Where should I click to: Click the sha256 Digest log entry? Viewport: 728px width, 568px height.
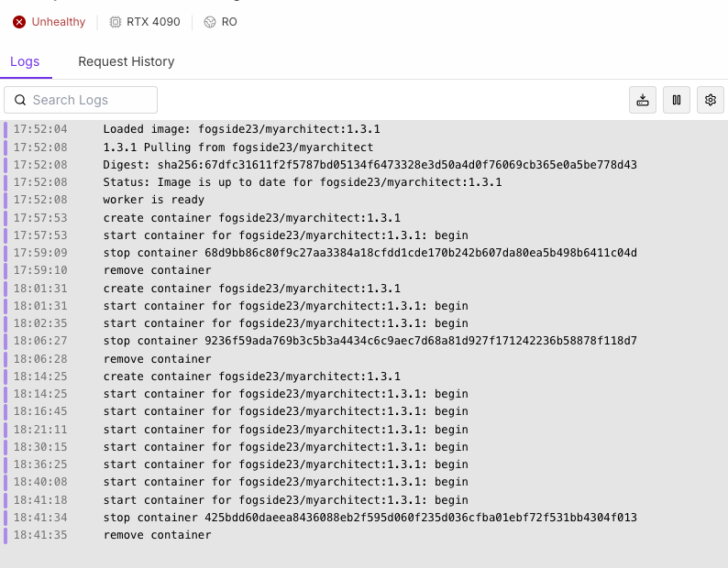370,165
